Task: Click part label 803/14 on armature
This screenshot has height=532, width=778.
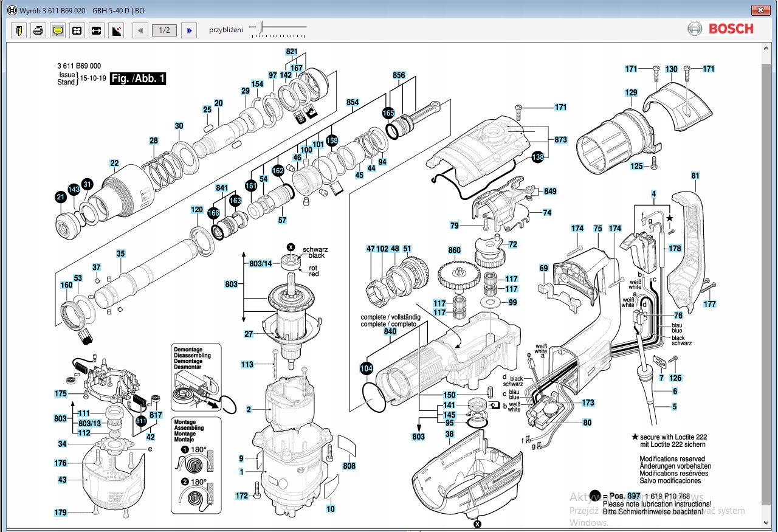Action: click(x=260, y=263)
